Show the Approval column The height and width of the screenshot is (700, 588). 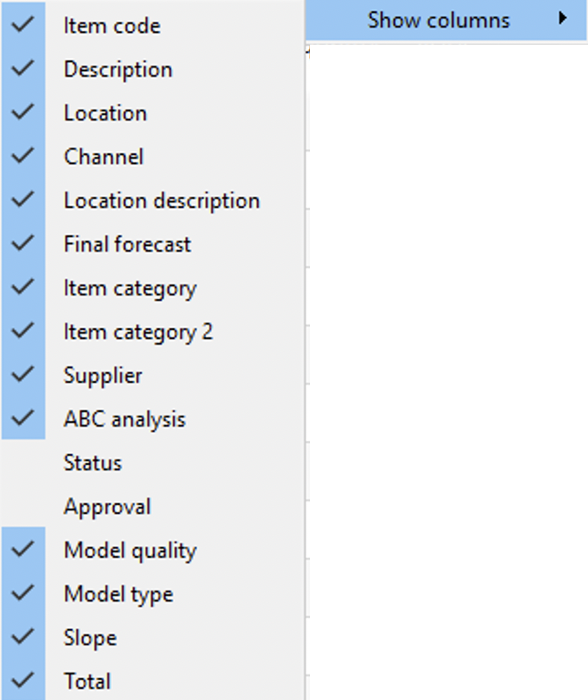point(107,507)
